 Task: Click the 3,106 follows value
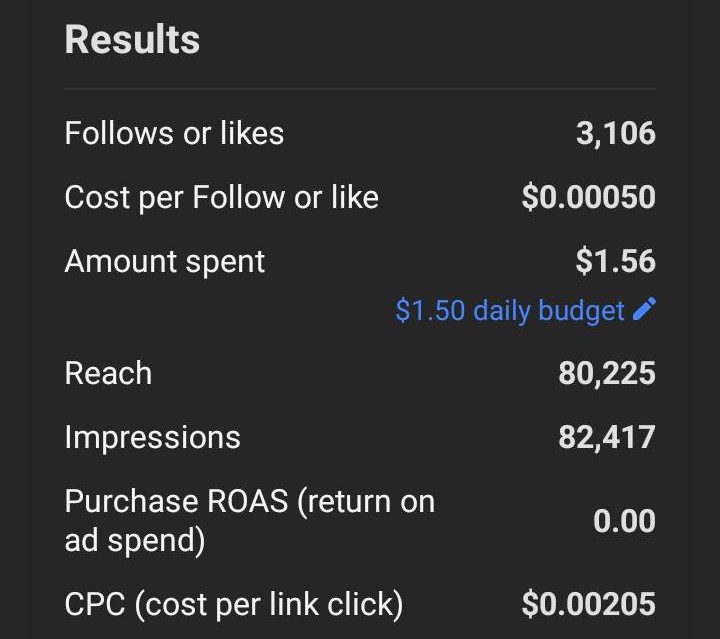point(615,134)
